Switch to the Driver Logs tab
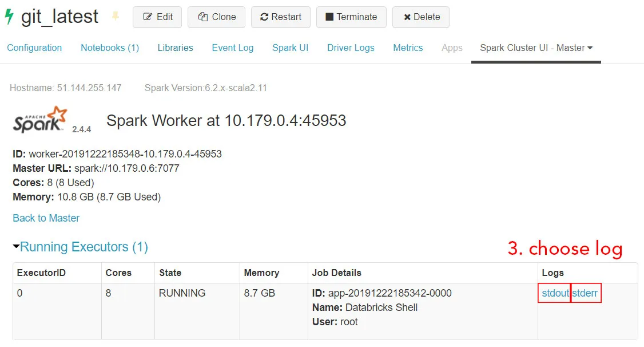This screenshot has width=644, height=347. pyautogui.click(x=351, y=48)
